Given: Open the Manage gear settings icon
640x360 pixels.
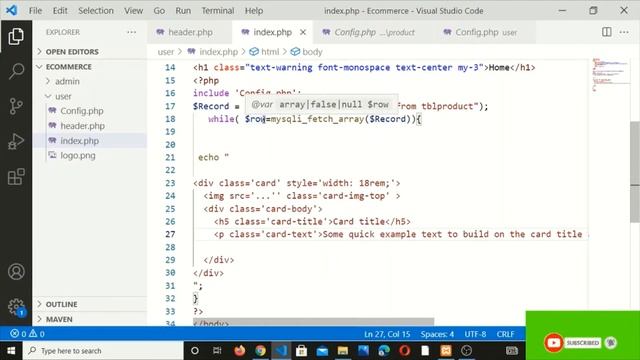Looking at the screenshot, I should [16, 307].
